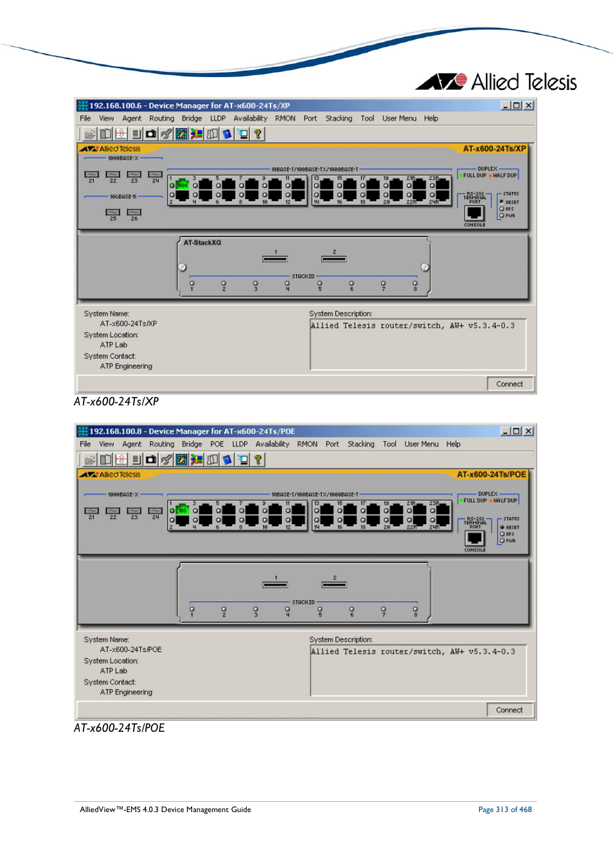Select green active port 1 on the XP switch
The width and height of the screenshot is (613, 868).
click(182, 185)
